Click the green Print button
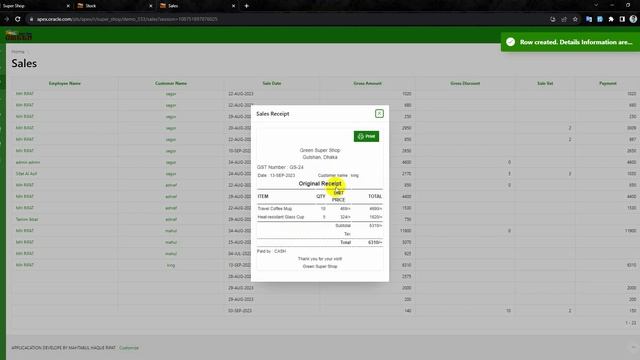640x360 pixels. (366, 136)
